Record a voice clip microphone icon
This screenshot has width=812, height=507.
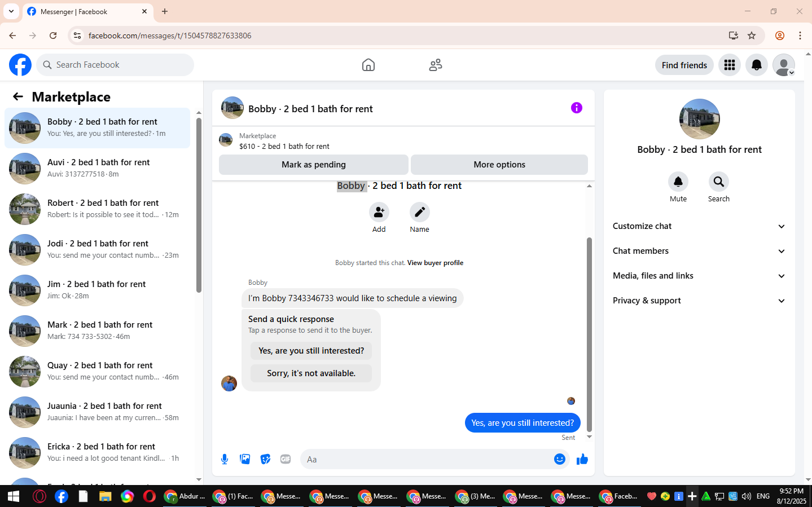225,459
